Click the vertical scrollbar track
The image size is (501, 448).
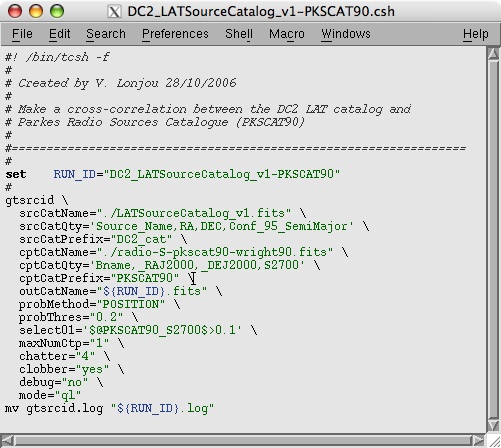[493, 239]
